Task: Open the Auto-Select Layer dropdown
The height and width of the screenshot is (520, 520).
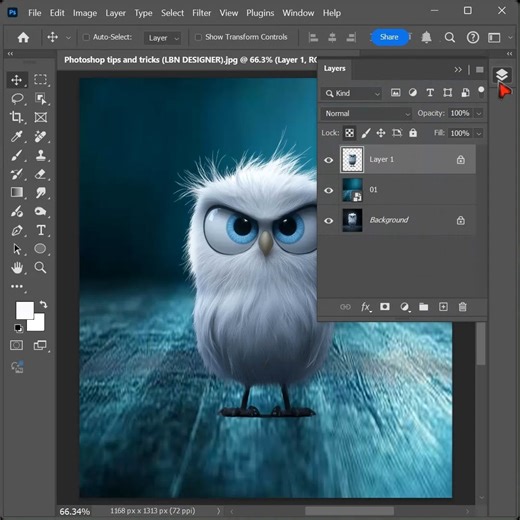Action: point(163,38)
